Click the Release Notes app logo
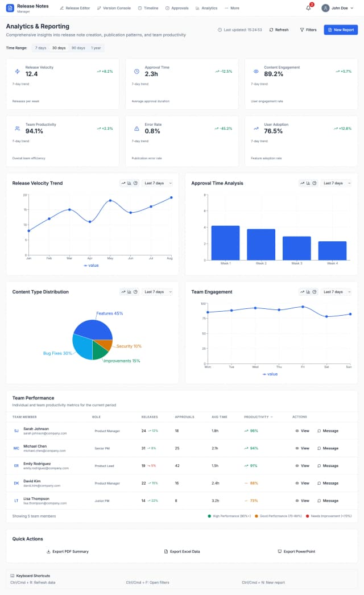 [x=10, y=8]
